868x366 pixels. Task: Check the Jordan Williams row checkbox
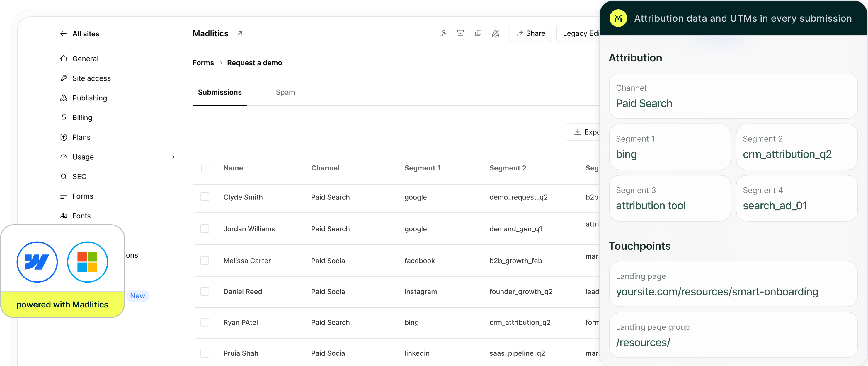205,229
